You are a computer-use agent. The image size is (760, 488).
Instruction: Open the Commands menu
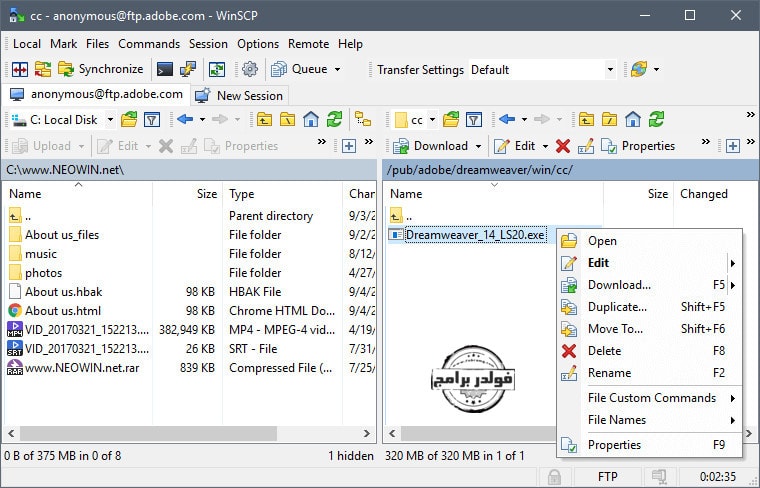[149, 44]
